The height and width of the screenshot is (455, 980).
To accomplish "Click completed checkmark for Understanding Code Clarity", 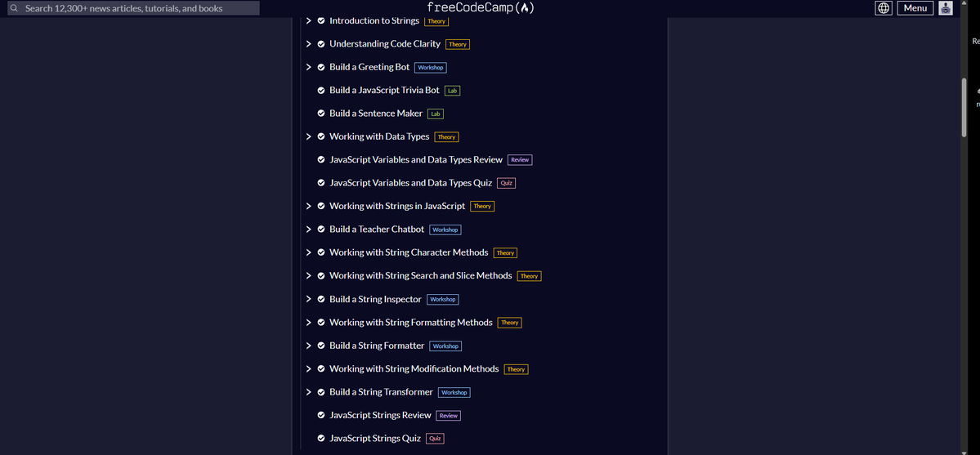I will [321, 44].
